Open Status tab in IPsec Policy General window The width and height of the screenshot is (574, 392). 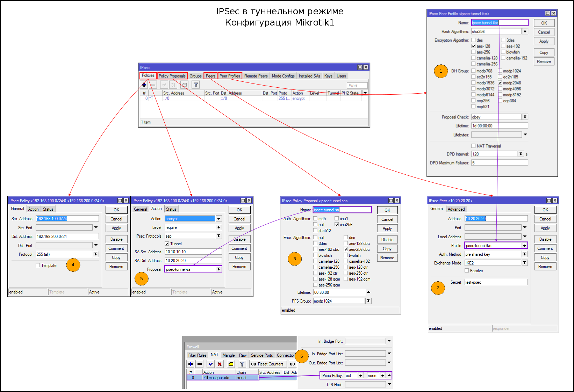48,209
